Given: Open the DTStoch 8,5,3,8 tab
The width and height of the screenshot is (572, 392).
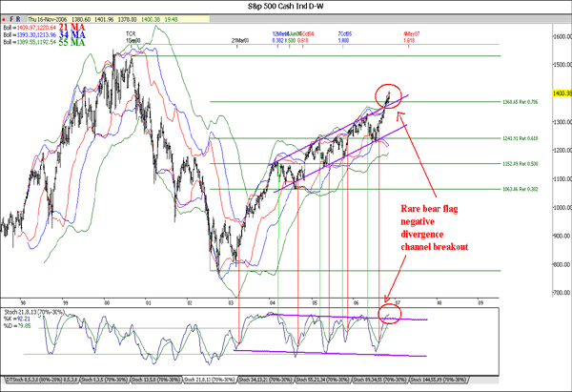Looking at the screenshot, I should click(41, 380).
